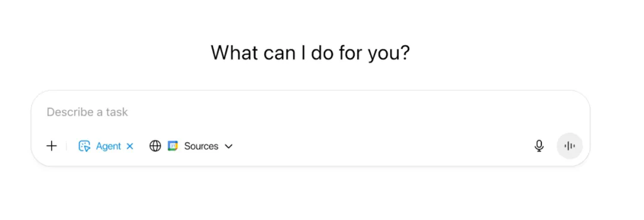The width and height of the screenshot is (644, 220).
Task: Remove Agent mode using the blue X
Action: pos(130,146)
